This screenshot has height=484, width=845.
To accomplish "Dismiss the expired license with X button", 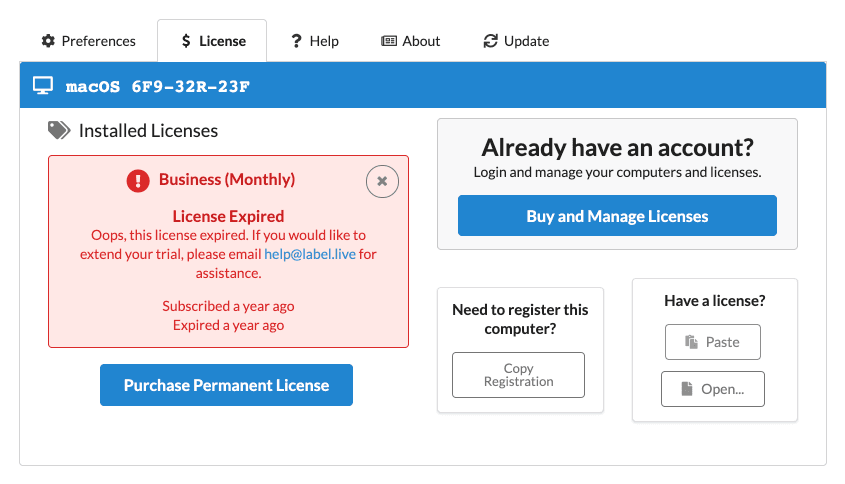I will pyautogui.click(x=382, y=181).
